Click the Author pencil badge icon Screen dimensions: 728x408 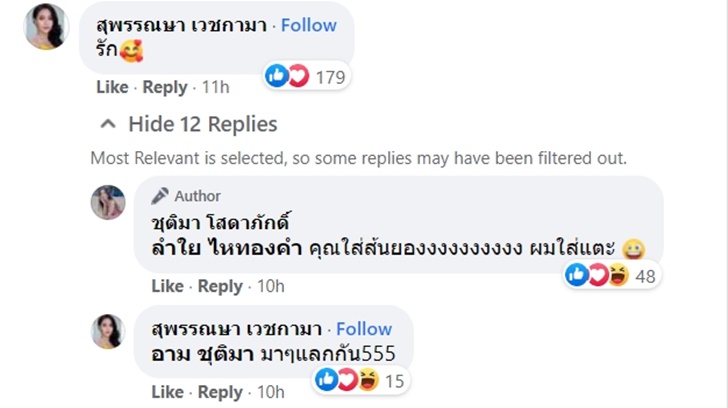click(x=159, y=196)
